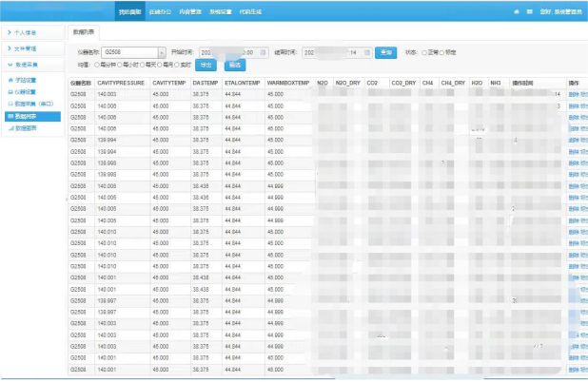Select the 每小时 averaging radio button
The width and height of the screenshot is (588, 382).
pos(119,65)
